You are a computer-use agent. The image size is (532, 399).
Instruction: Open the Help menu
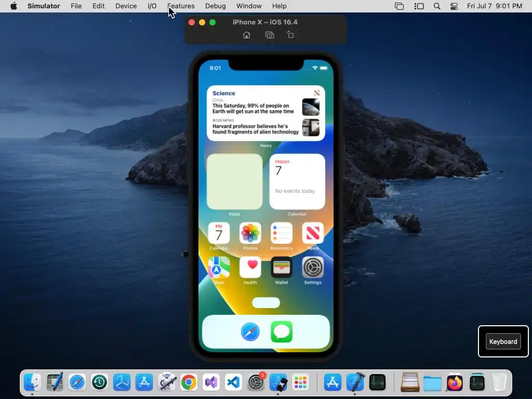click(x=279, y=6)
